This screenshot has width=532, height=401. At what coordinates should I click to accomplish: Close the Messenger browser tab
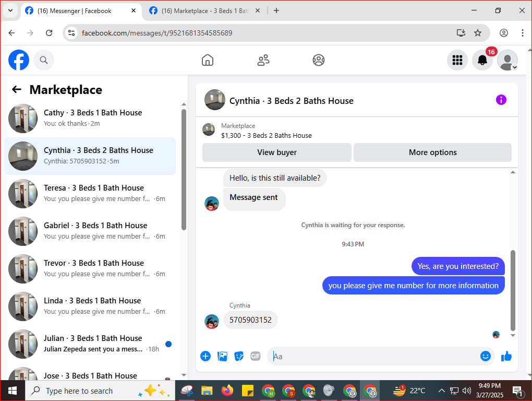(x=134, y=10)
